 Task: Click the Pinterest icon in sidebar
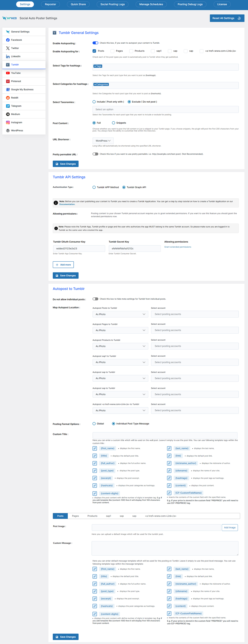point(8,81)
